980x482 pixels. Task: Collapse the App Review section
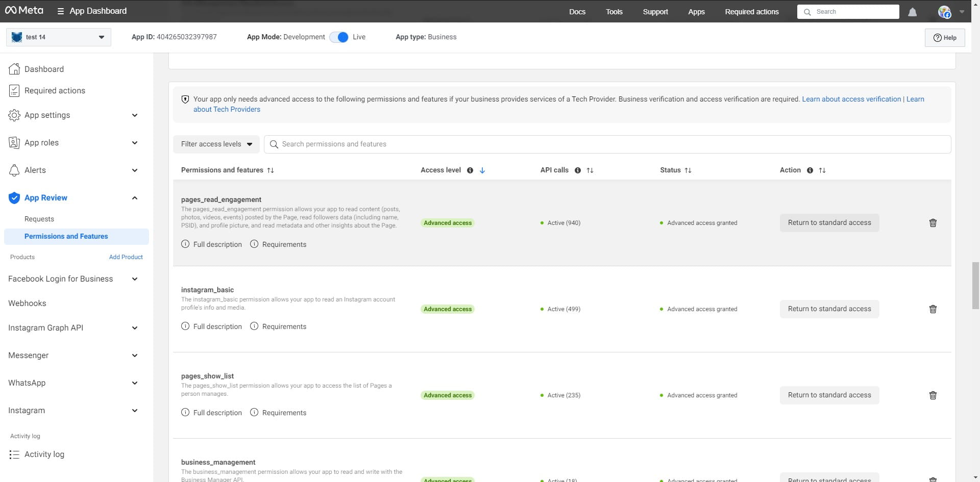tap(135, 198)
